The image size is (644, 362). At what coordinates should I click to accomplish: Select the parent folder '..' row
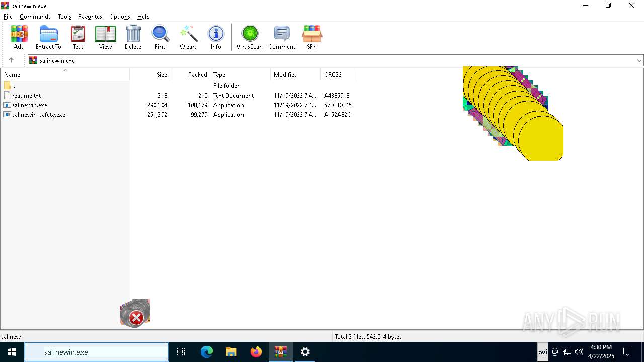click(178, 86)
